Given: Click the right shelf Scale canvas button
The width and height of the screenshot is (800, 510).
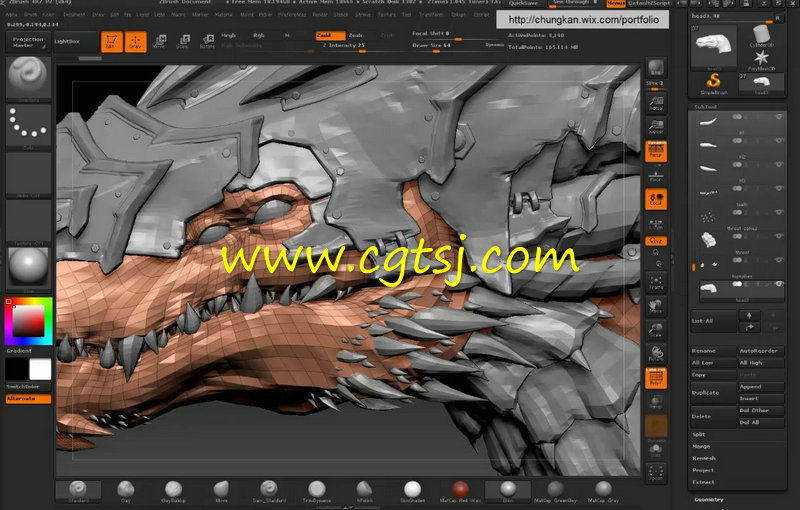Looking at the screenshot, I should [x=656, y=330].
